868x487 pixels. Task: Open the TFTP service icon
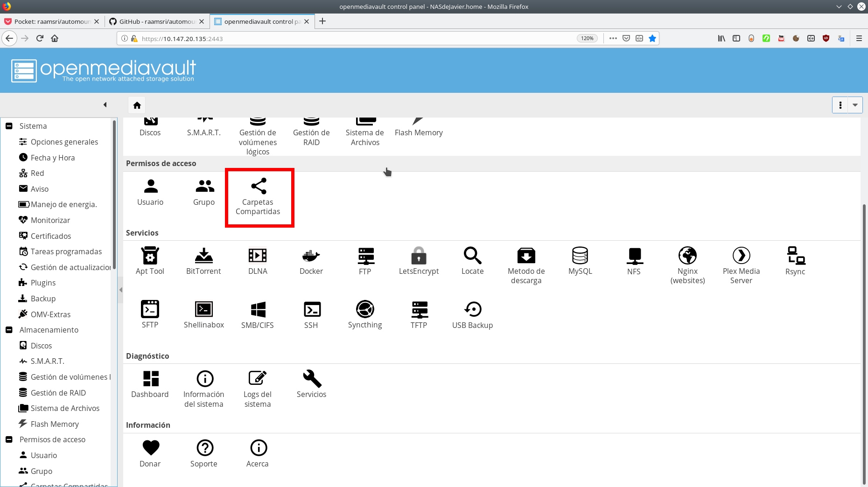[419, 315]
